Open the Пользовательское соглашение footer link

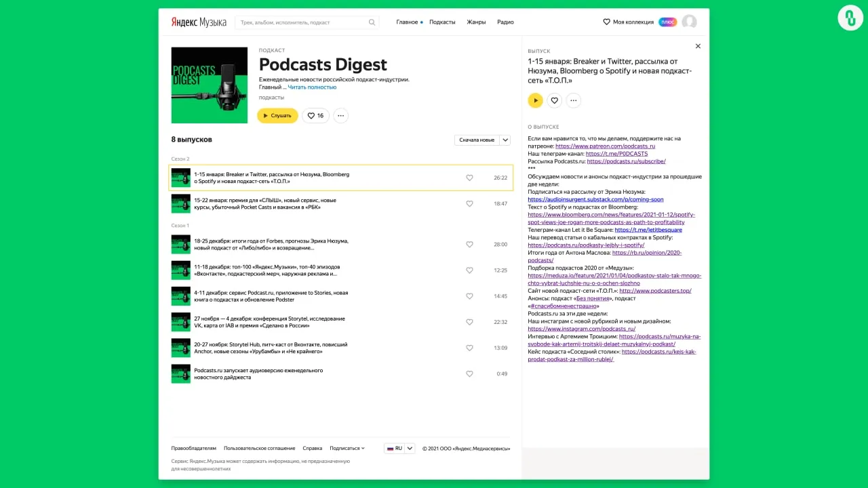coord(260,448)
